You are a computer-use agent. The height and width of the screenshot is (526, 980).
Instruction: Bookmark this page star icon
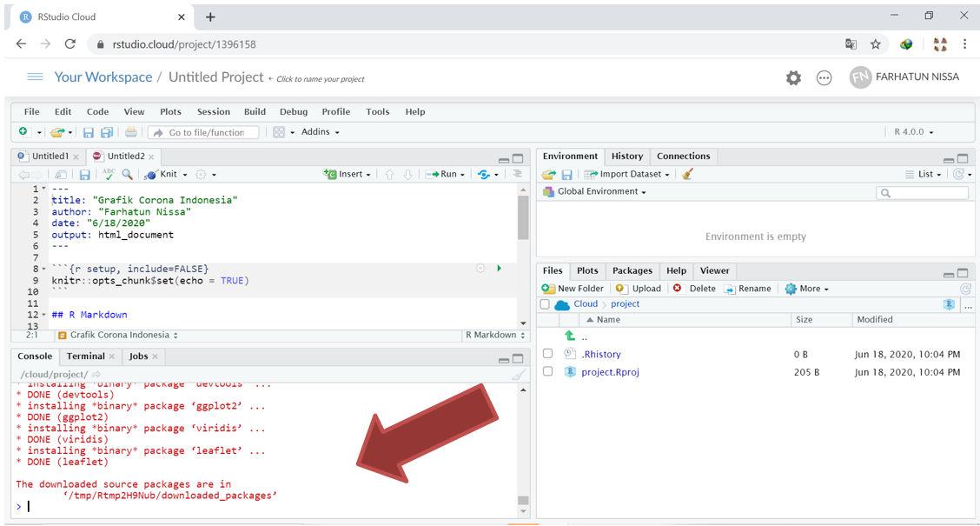[875, 44]
